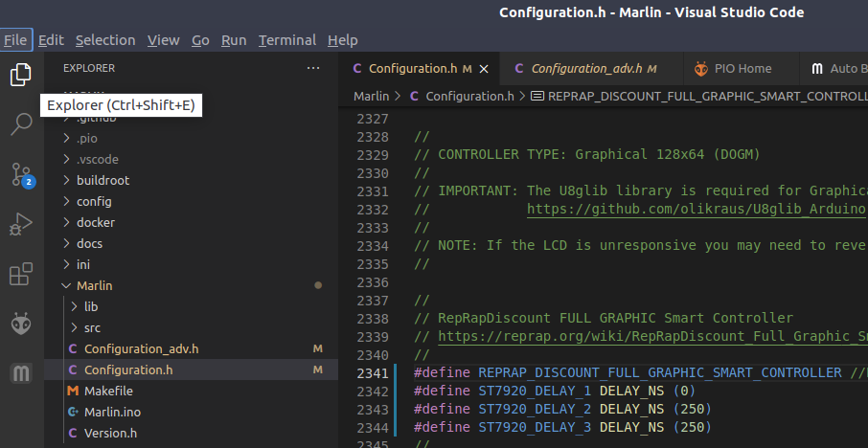Expand the .vscode folder
This screenshot has width=868, height=448.
click(x=191, y=159)
